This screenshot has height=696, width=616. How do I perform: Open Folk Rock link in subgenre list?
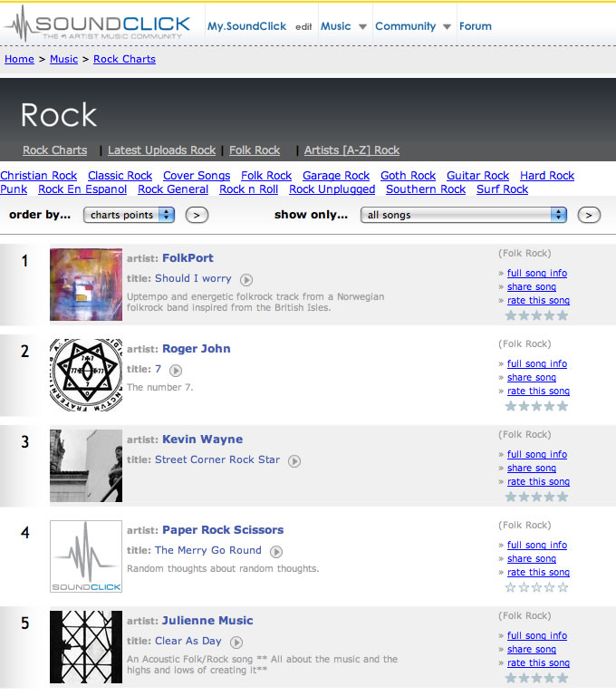pos(266,175)
